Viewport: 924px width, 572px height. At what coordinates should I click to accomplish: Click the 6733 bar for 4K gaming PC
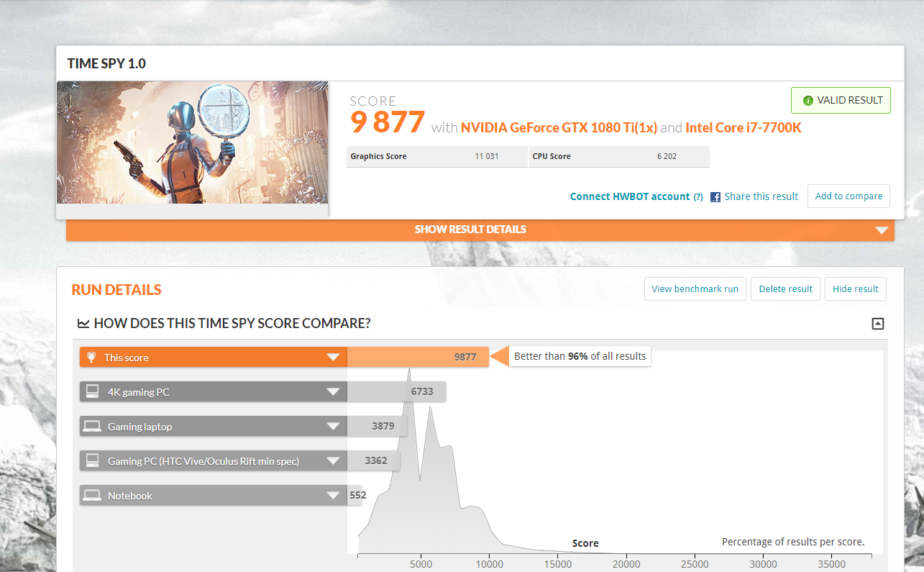pyautogui.click(x=396, y=391)
